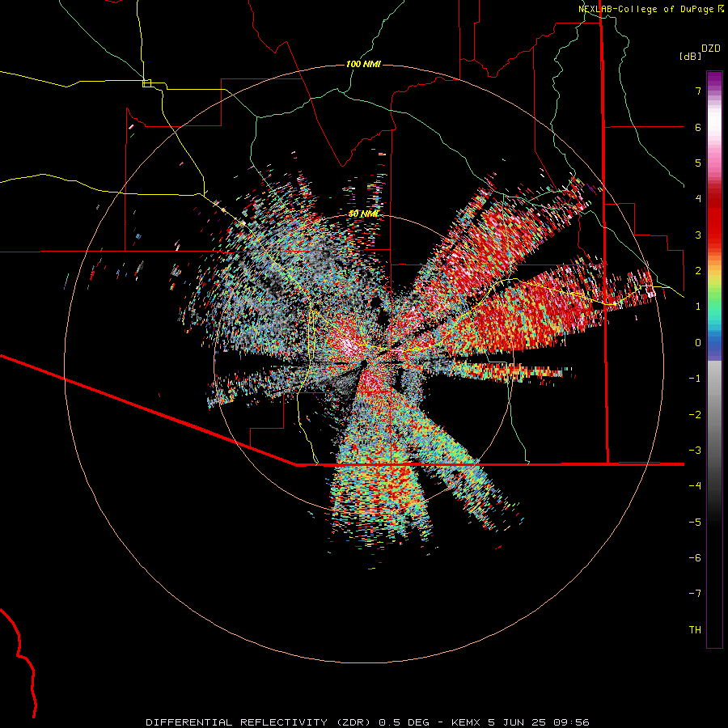The width and height of the screenshot is (728, 728).
Task: Click the -6 value on the color scale
Action: click(x=695, y=558)
